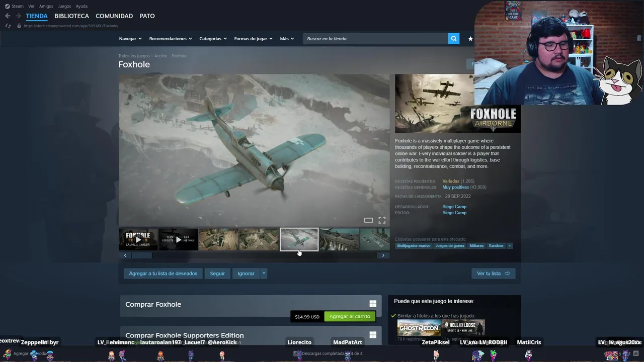Open the Amigos menu
Image resolution: width=644 pixels, height=362 pixels.
(46, 6)
